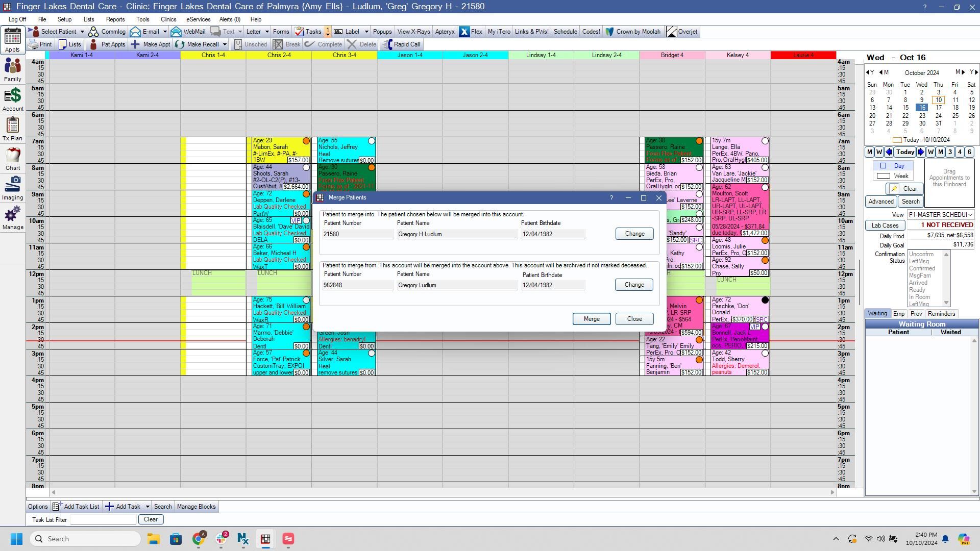Screen dimensions: 980x551
Task: Click the Merge button
Action: tap(592, 319)
